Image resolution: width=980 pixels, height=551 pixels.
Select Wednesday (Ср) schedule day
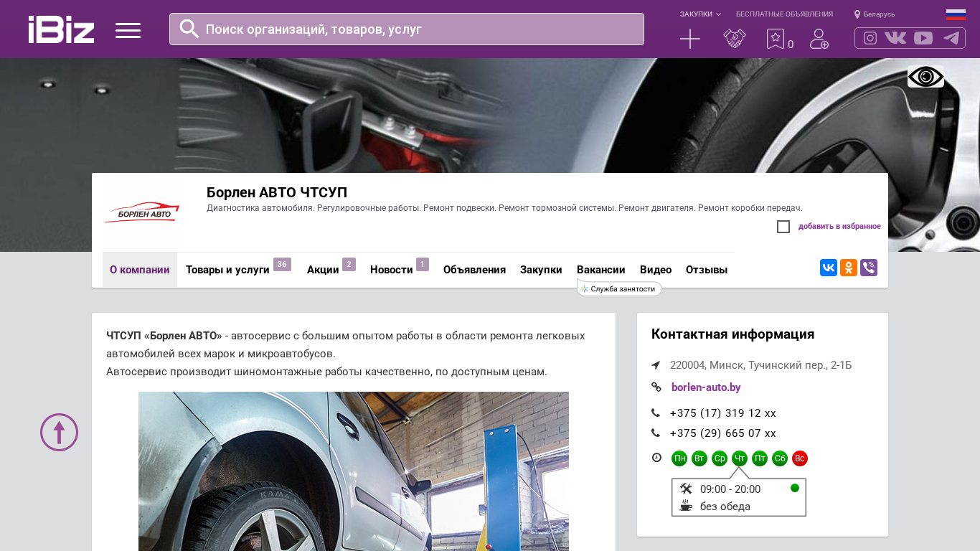click(720, 458)
